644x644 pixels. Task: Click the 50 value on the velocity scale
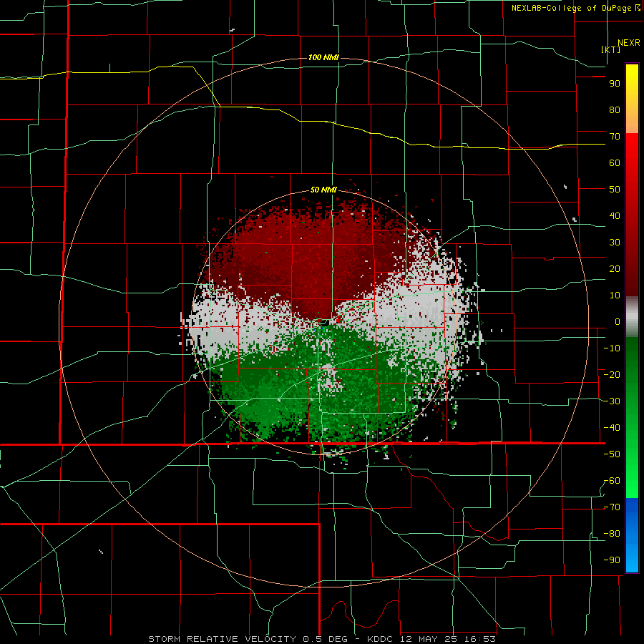[615, 190]
